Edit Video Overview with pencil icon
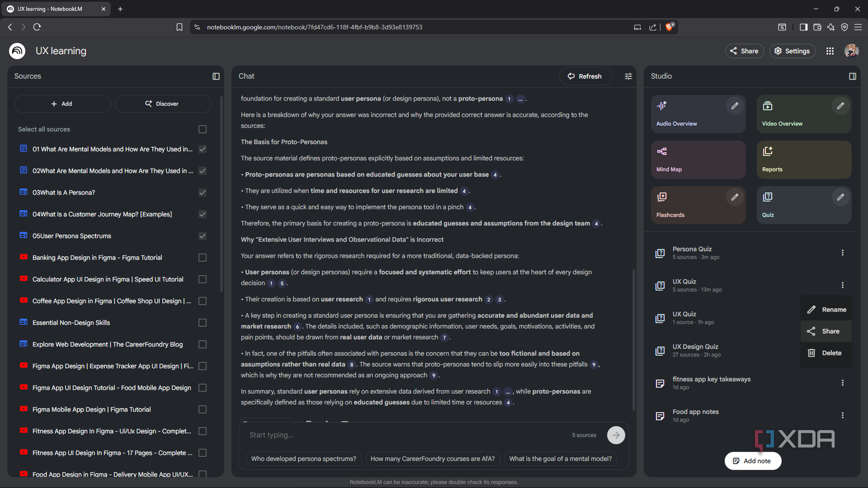Image resolution: width=868 pixels, height=488 pixels. (840, 106)
